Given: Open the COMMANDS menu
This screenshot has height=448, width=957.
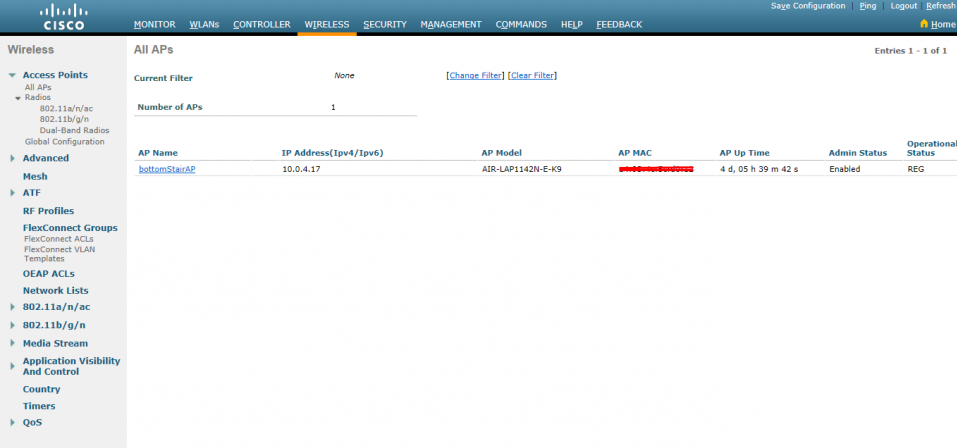Looking at the screenshot, I should pos(521,24).
